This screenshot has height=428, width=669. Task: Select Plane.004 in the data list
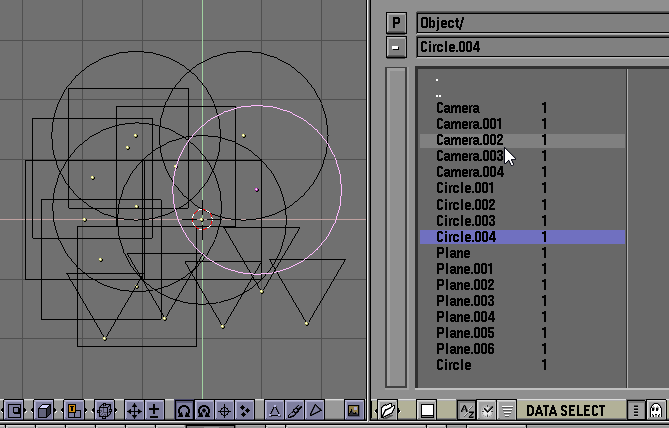pyautogui.click(x=522, y=317)
